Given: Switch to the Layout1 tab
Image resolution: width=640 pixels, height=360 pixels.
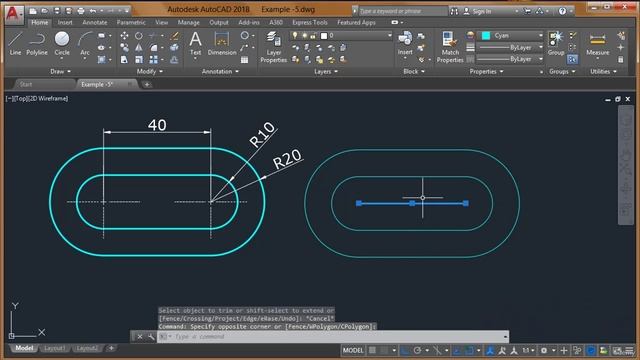Looking at the screenshot, I should pyautogui.click(x=54, y=348).
